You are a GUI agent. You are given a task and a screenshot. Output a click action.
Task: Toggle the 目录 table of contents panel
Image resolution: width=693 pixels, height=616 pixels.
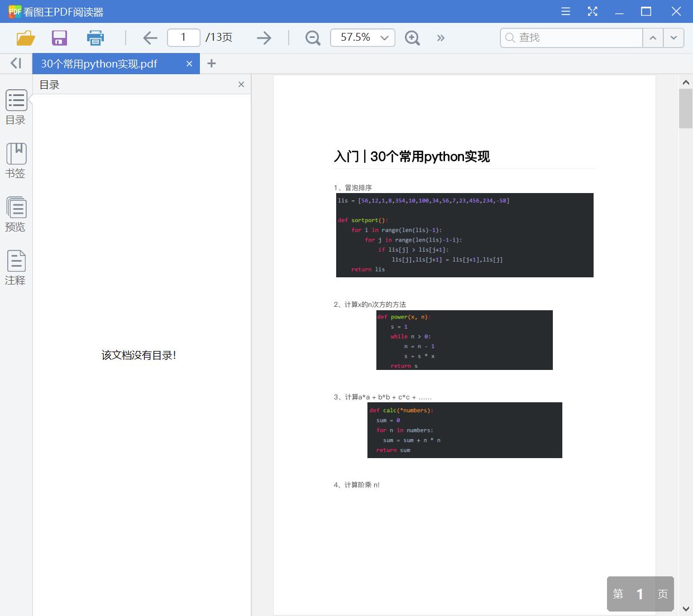(x=16, y=108)
